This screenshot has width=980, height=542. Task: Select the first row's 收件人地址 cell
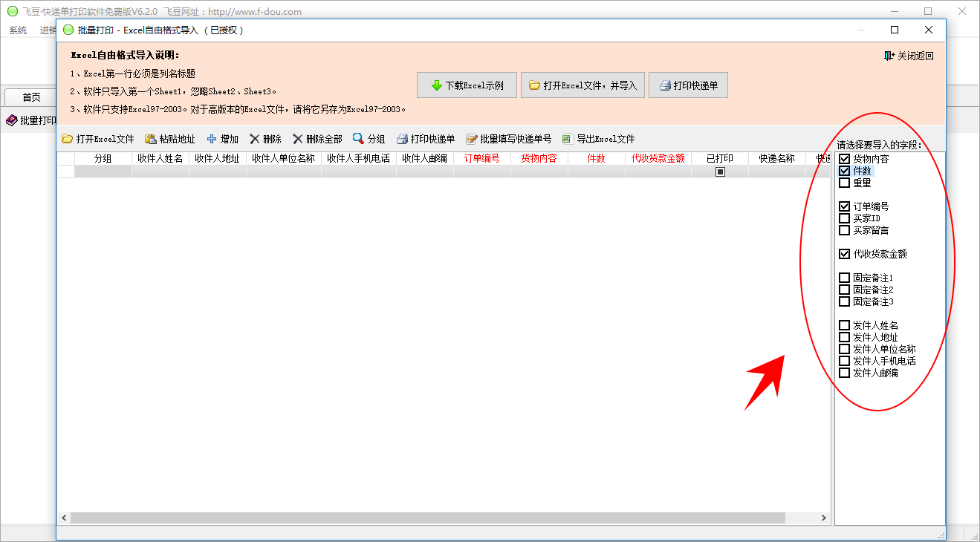point(218,172)
